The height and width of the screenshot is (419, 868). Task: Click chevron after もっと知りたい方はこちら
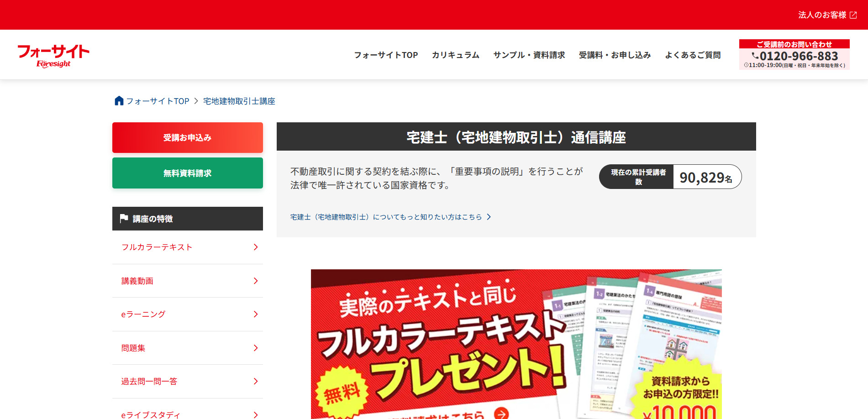pos(489,217)
